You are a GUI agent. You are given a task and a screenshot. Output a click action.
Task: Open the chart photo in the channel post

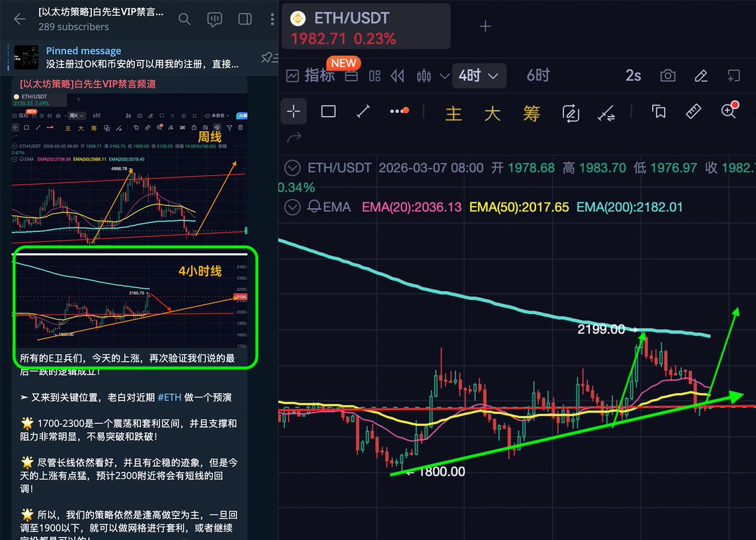pos(130,219)
